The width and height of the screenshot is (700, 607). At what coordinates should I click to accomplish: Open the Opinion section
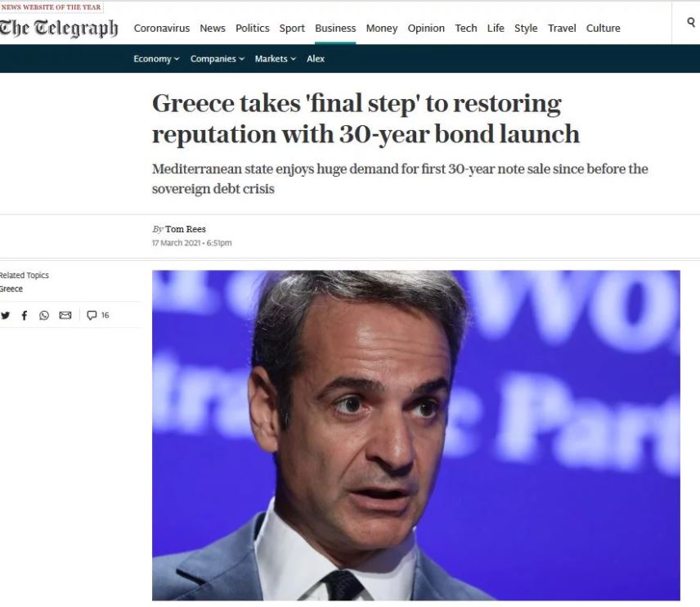click(426, 28)
